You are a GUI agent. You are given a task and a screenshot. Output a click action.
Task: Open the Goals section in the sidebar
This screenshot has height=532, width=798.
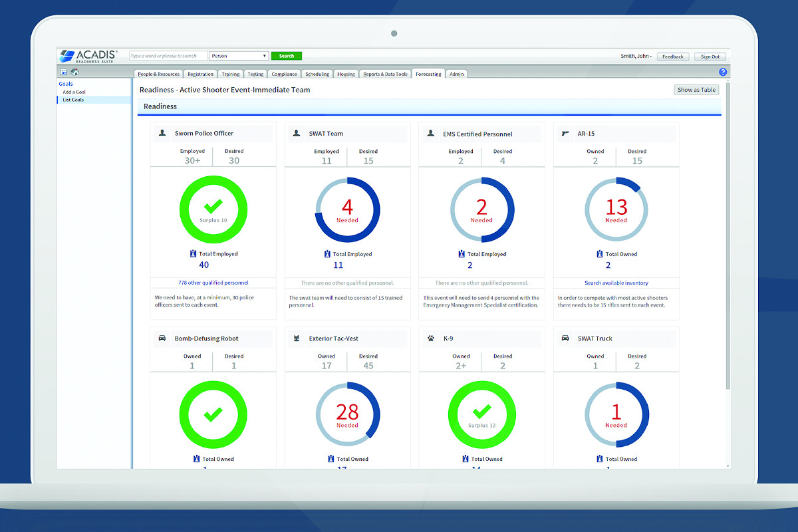65,83
